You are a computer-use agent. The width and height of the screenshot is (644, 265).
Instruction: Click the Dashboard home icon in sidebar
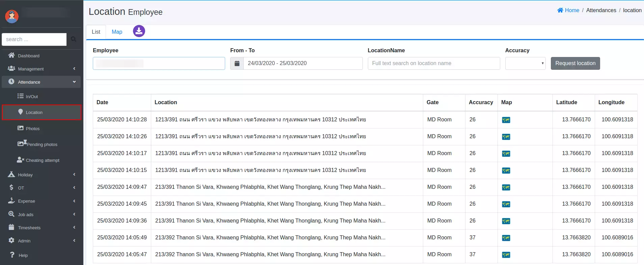[x=11, y=55]
